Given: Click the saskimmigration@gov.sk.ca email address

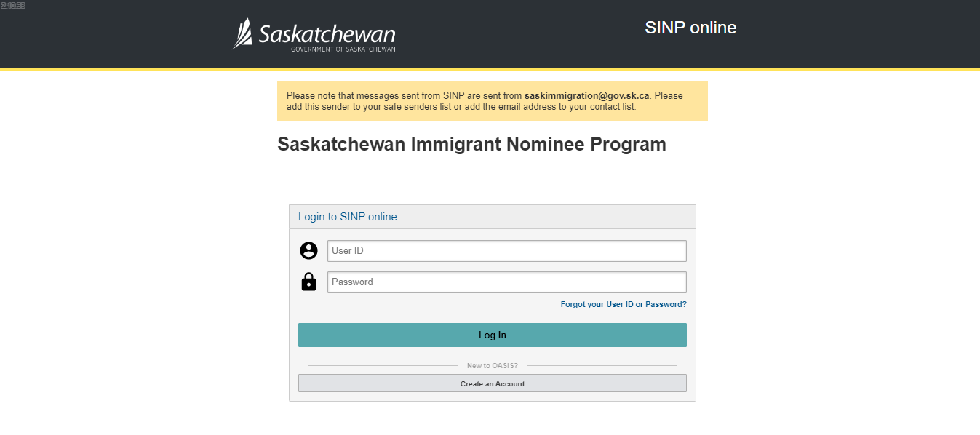Looking at the screenshot, I should [x=586, y=95].
